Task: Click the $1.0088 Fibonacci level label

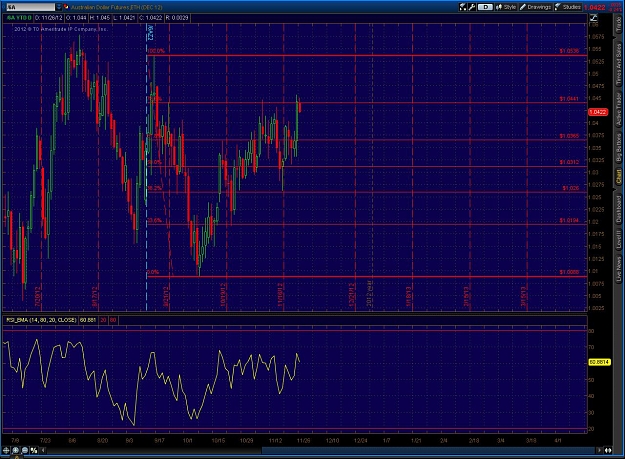Action: coord(569,272)
